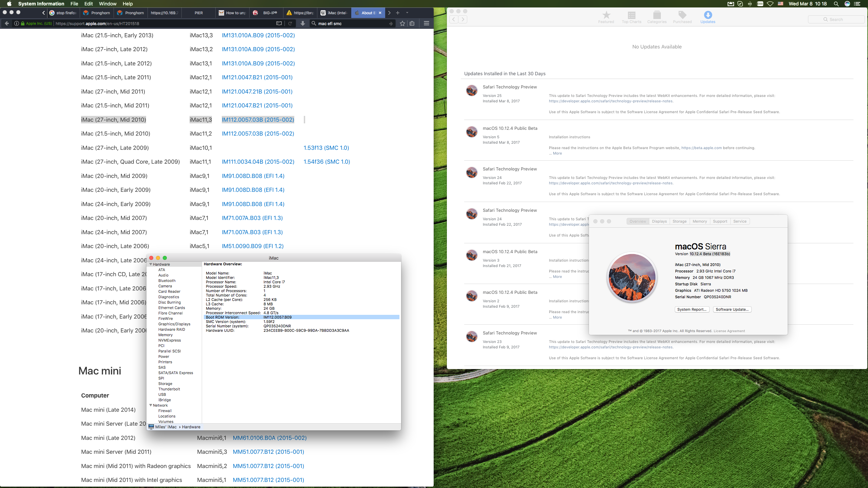
Task: Open Notification Center
Action: point(857,4)
